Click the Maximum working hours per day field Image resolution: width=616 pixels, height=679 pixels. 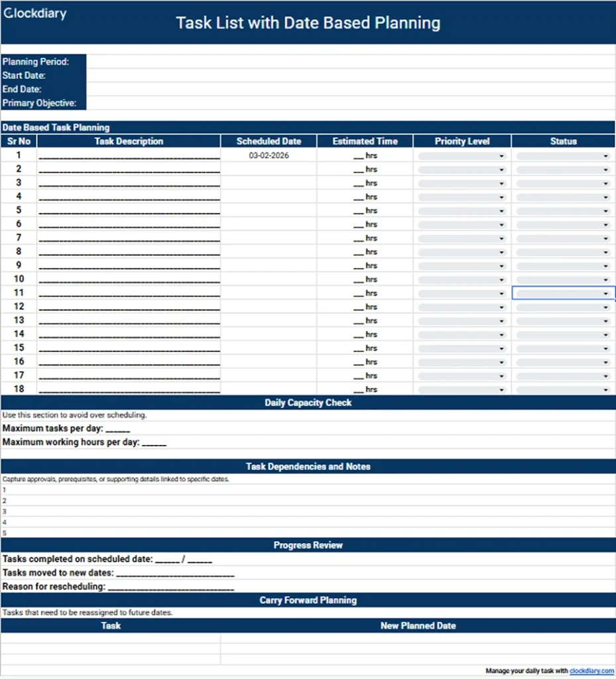84,442
